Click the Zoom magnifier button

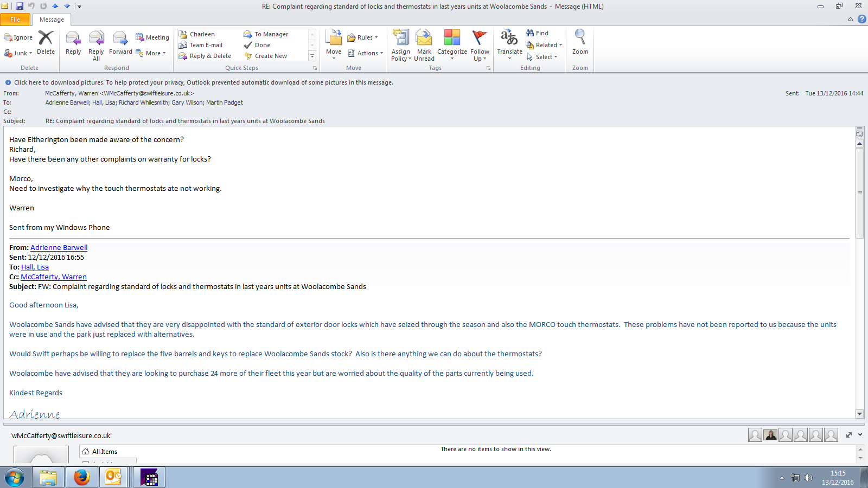coord(580,42)
